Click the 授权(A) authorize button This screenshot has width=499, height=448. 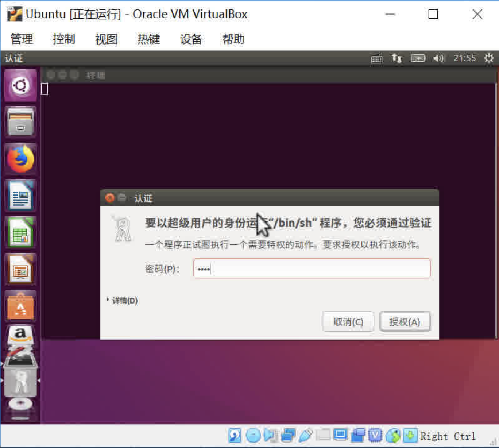tap(405, 321)
